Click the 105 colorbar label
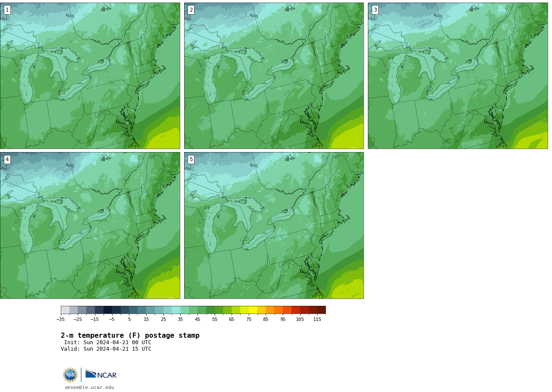This screenshot has height=392, width=552. pos(300,320)
